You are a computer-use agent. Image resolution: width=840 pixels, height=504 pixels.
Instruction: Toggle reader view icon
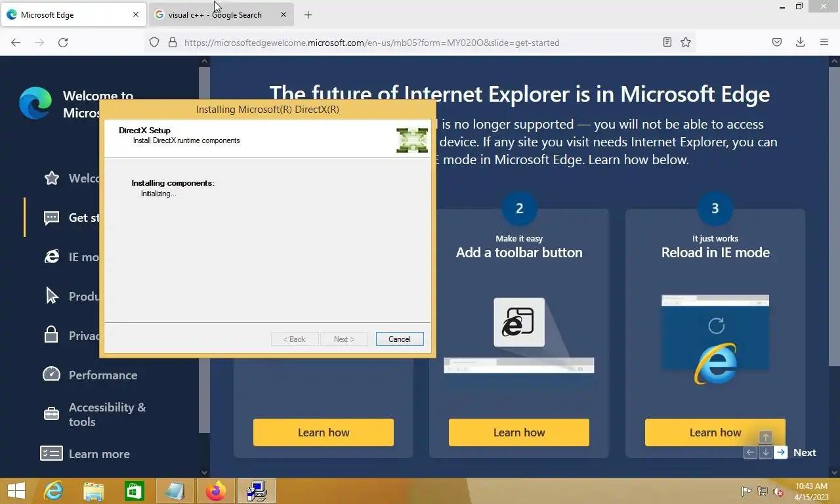click(667, 42)
